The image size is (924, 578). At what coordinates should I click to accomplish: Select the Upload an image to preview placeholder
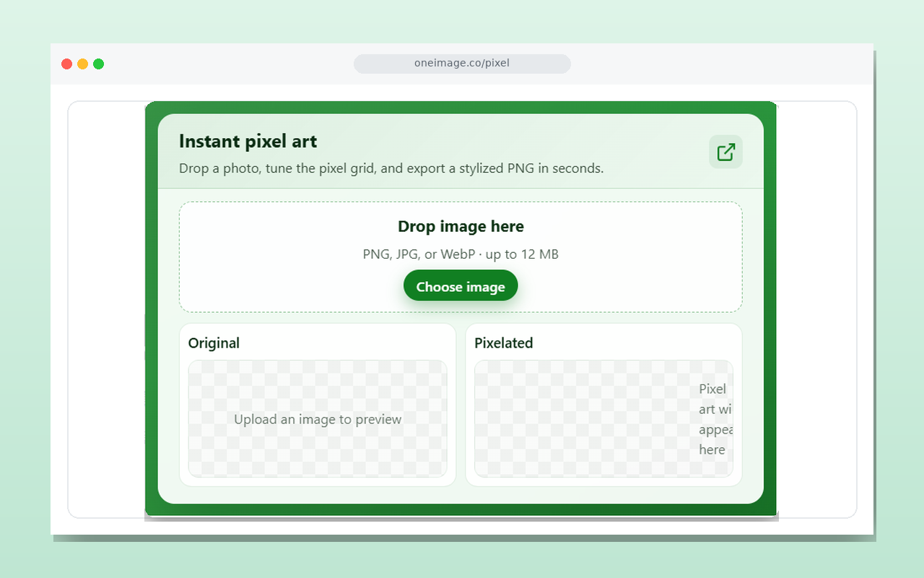tap(318, 419)
